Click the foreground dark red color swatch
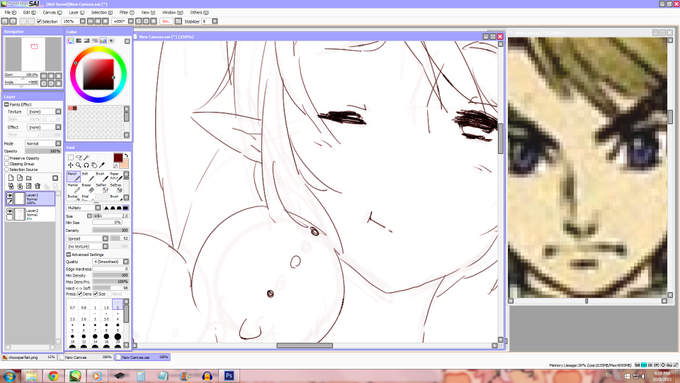The height and width of the screenshot is (383, 680). [118, 157]
